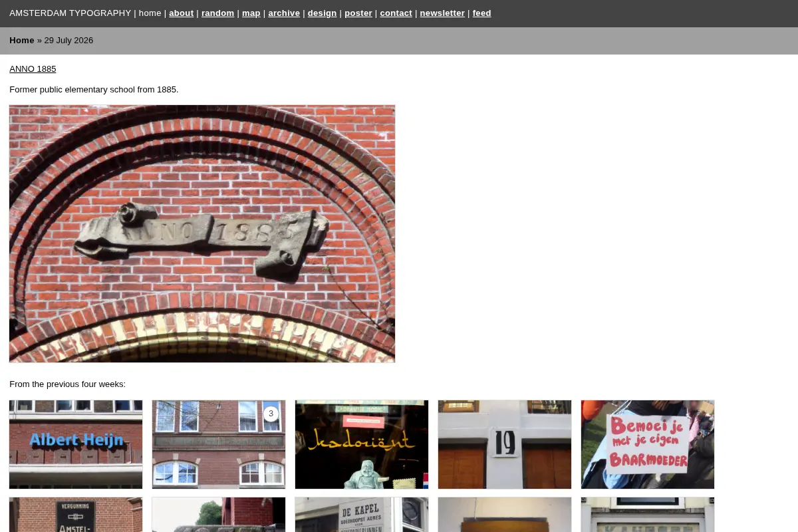Open the about page link

pos(181,13)
